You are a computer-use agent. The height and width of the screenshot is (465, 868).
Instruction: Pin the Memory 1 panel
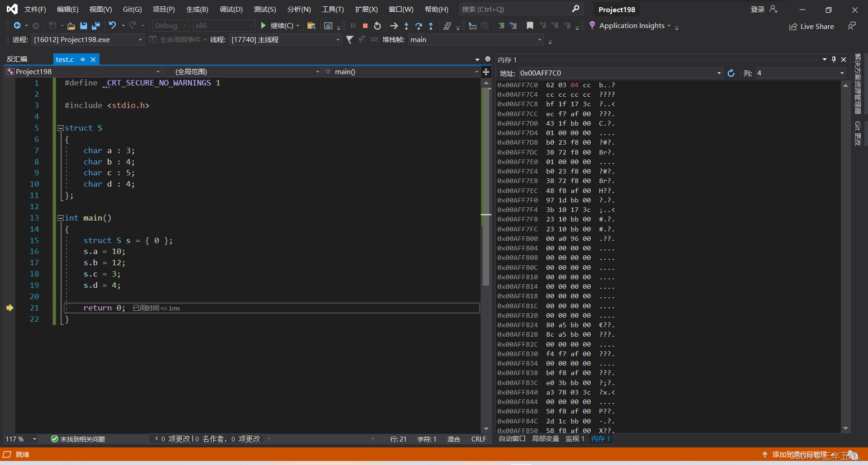(834, 60)
